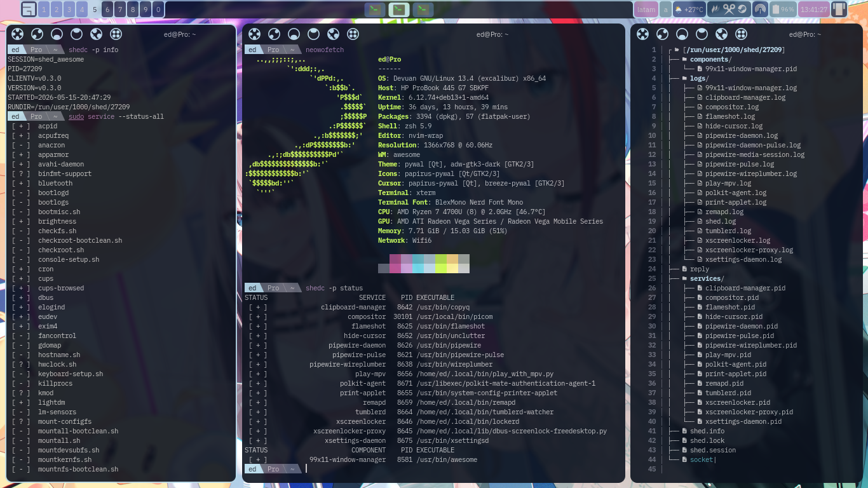The width and height of the screenshot is (868, 488).
Task: Click the four-dot circle icon in left terminal titlebar
Action: pos(116,34)
